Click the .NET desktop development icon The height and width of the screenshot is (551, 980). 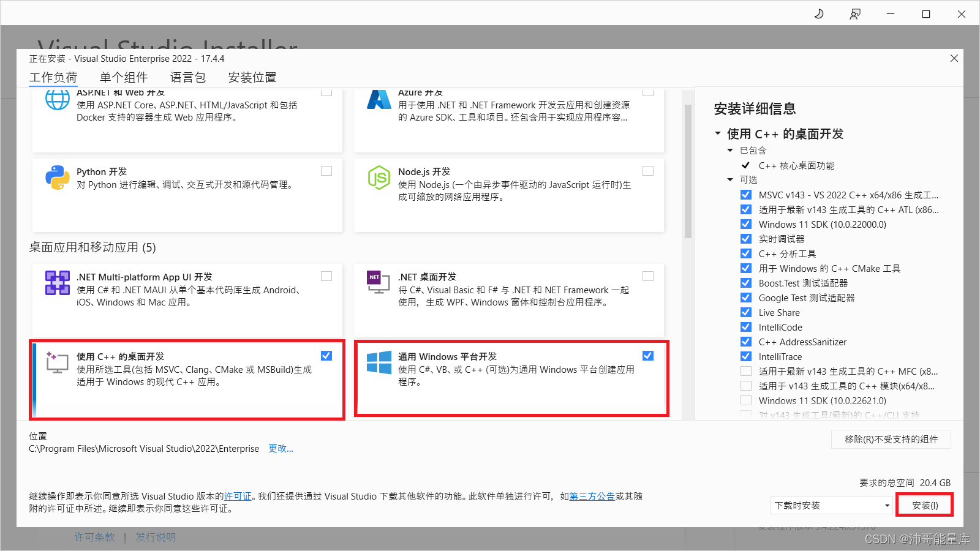[379, 282]
